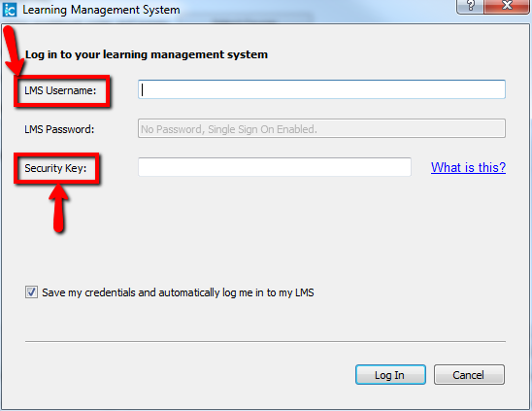The width and height of the screenshot is (532, 411).
Task: Click the LMS Password label
Action: [x=59, y=129]
